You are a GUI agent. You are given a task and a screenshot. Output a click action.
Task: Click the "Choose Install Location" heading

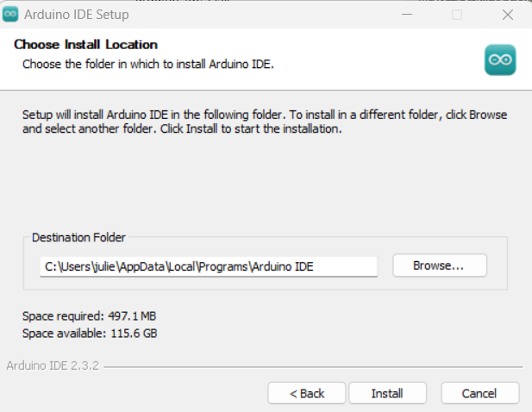pos(85,45)
